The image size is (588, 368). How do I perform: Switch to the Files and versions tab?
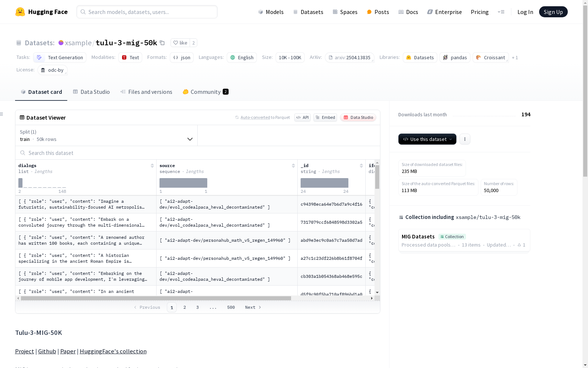click(x=146, y=92)
